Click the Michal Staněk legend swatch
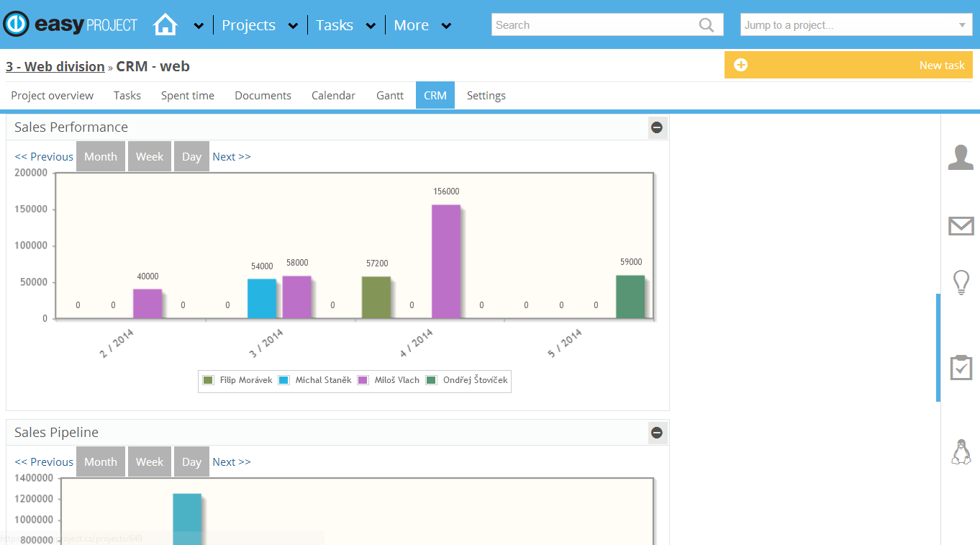The height and width of the screenshot is (545, 980). coord(283,380)
